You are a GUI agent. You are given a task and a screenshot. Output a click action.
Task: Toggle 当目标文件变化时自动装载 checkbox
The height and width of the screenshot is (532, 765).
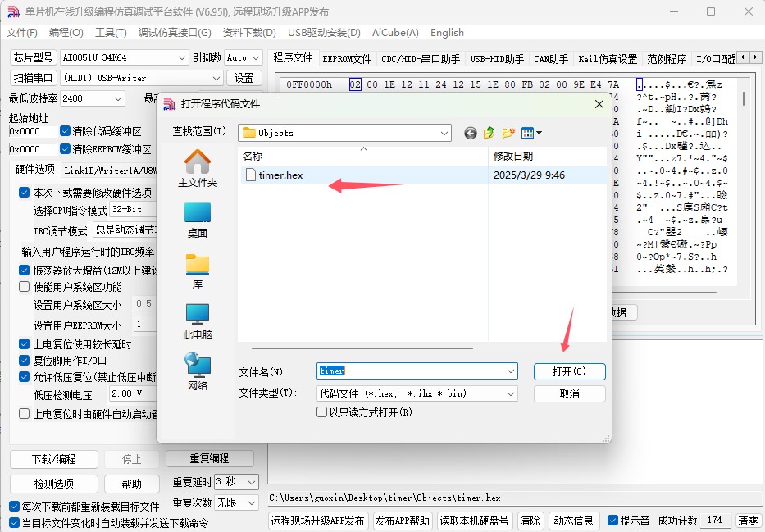14,523
